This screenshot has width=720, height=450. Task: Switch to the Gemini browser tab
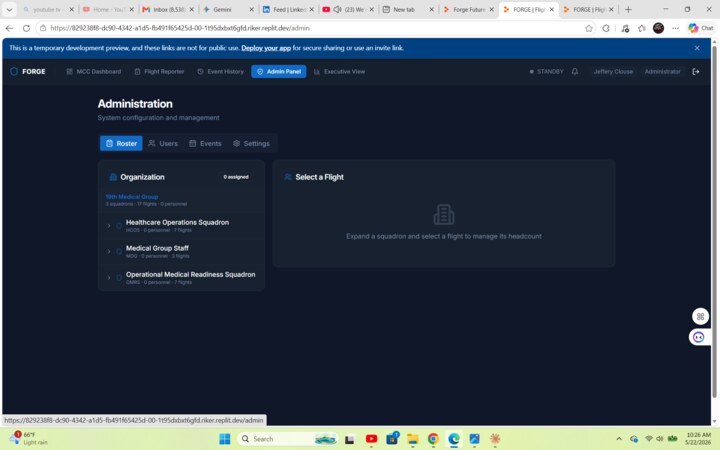click(x=229, y=9)
